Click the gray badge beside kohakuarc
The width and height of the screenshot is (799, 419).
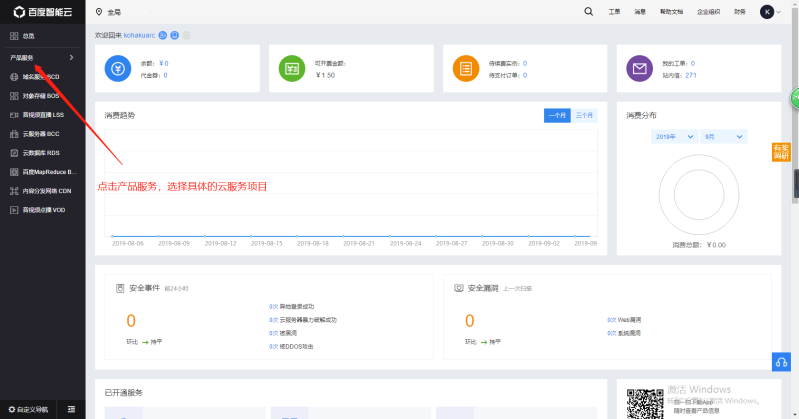pos(187,35)
